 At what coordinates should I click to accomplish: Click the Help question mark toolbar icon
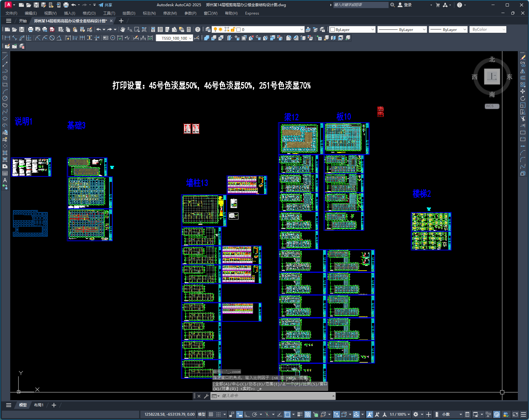(198, 29)
